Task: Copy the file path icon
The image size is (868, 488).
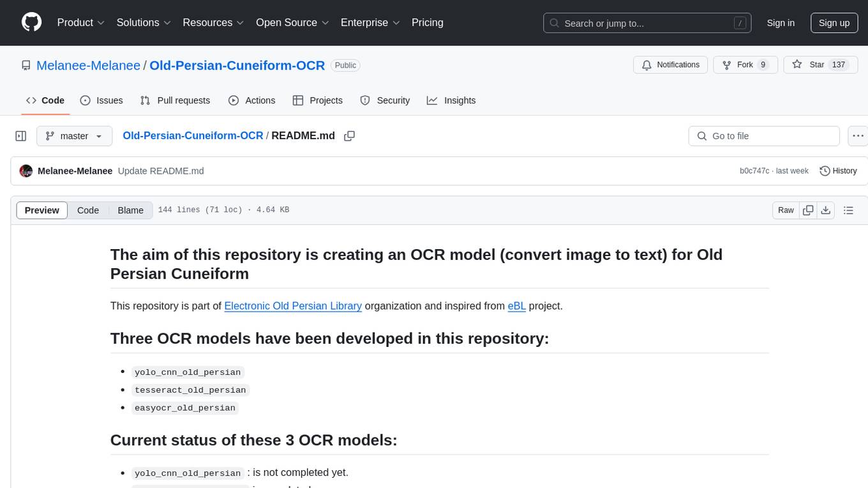Action: click(349, 136)
